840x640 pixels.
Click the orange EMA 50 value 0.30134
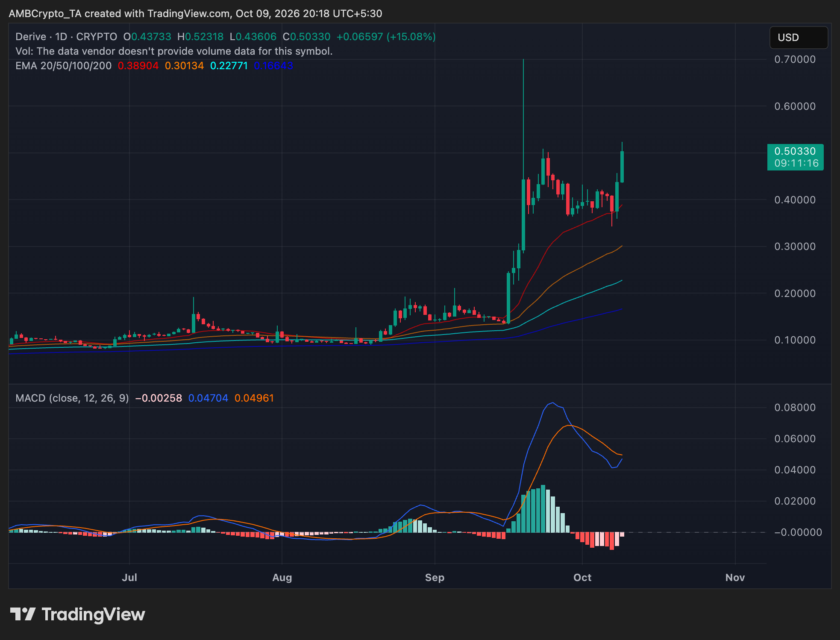184,66
